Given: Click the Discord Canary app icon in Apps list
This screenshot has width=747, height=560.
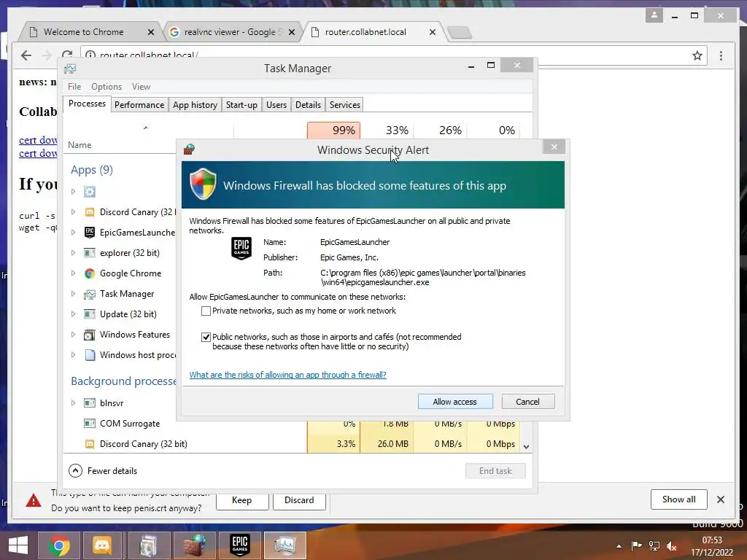Looking at the screenshot, I should point(90,212).
